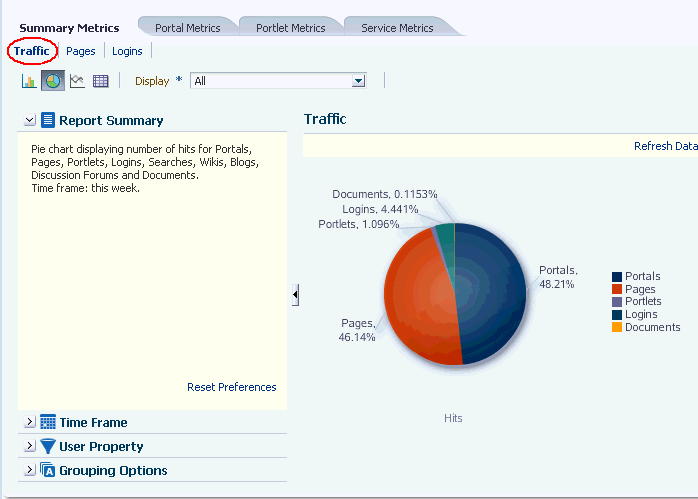
Task: Select the Traffic sub-tab
Action: tap(32, 51)
